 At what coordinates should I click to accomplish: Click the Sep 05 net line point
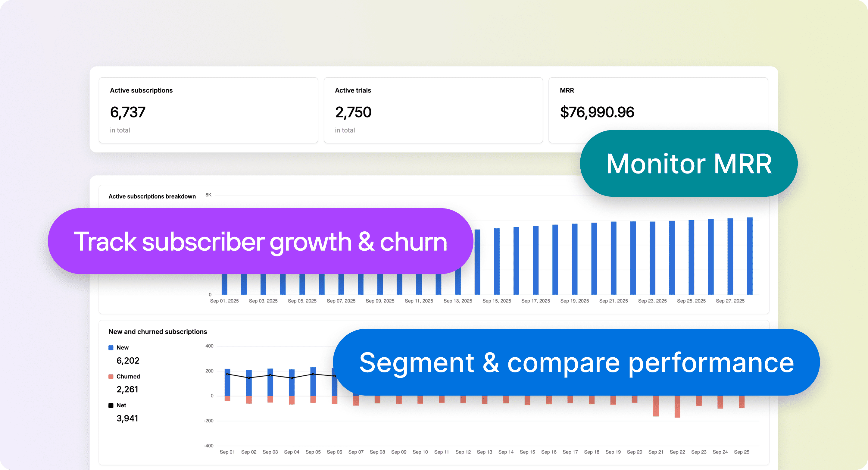pos(313,374)
